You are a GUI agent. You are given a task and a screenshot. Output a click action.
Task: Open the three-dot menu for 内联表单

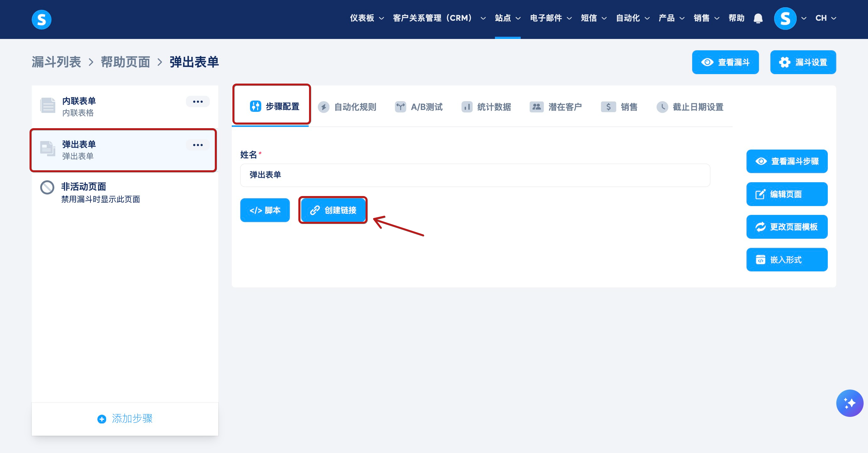[x=198, y=101]
